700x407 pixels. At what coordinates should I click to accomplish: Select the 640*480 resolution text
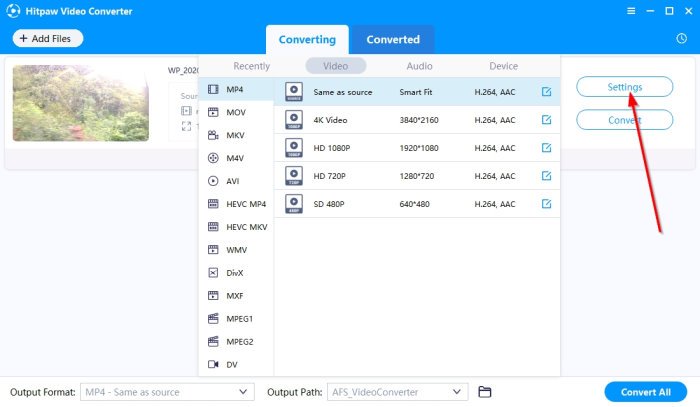tap(414, 204)
